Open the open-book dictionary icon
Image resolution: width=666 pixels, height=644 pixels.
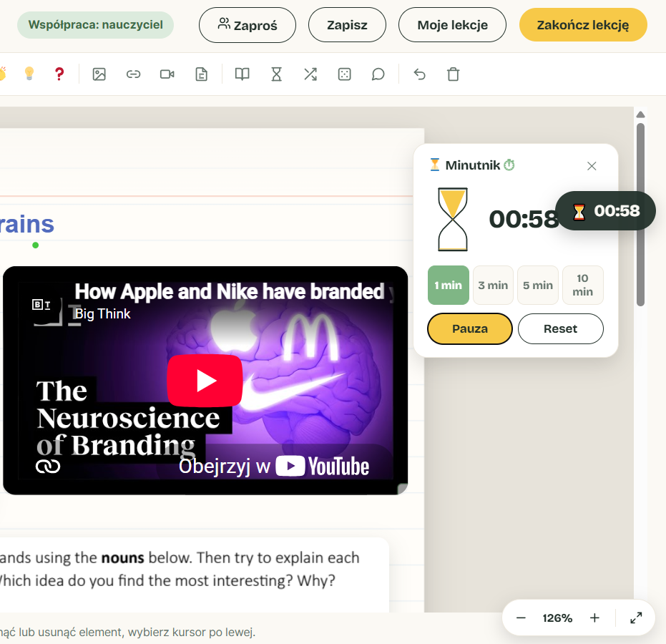coord(242,74)
